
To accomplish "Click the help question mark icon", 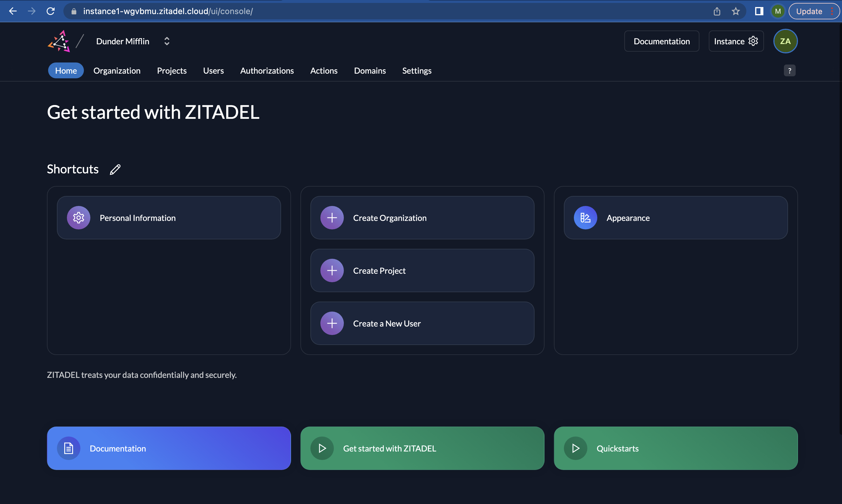I will click(x=789, y=71).
